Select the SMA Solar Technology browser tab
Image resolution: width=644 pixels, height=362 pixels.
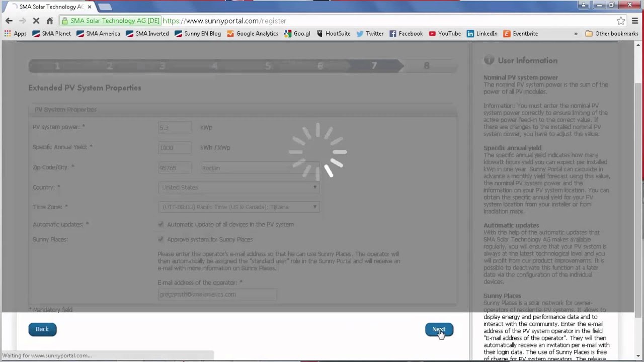pyautogui.click(x=49, y=7)
